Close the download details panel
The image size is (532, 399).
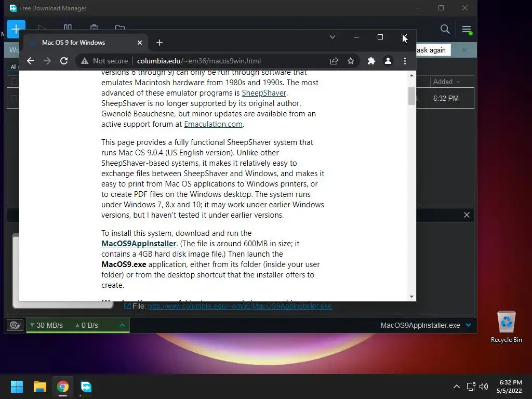467,215
